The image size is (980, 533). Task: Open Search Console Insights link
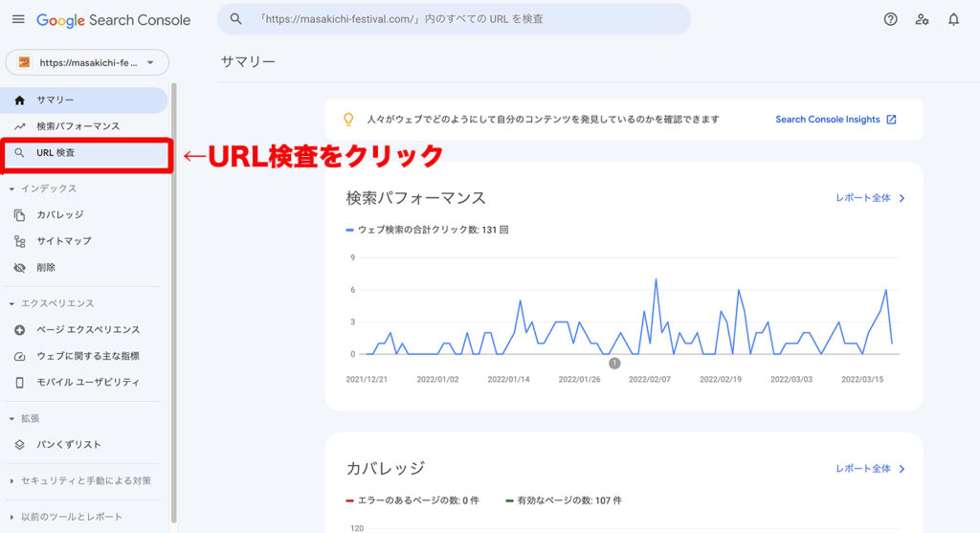coord(828,120)
